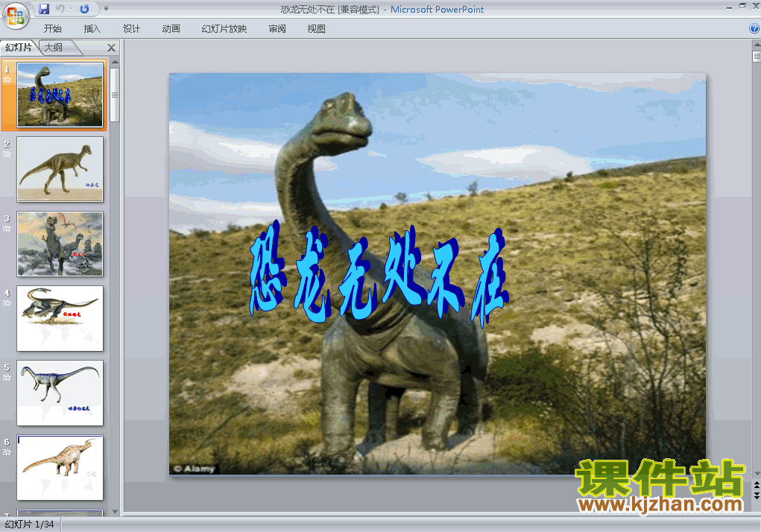
Task: Open the 开始 ribbon tab
Action: tap(52, 28)
